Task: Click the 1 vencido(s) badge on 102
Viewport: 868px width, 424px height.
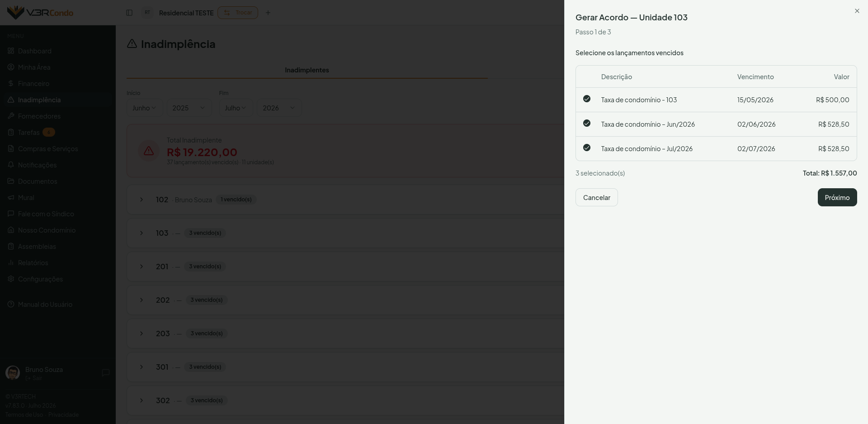Action: click(x=236, y=200)
